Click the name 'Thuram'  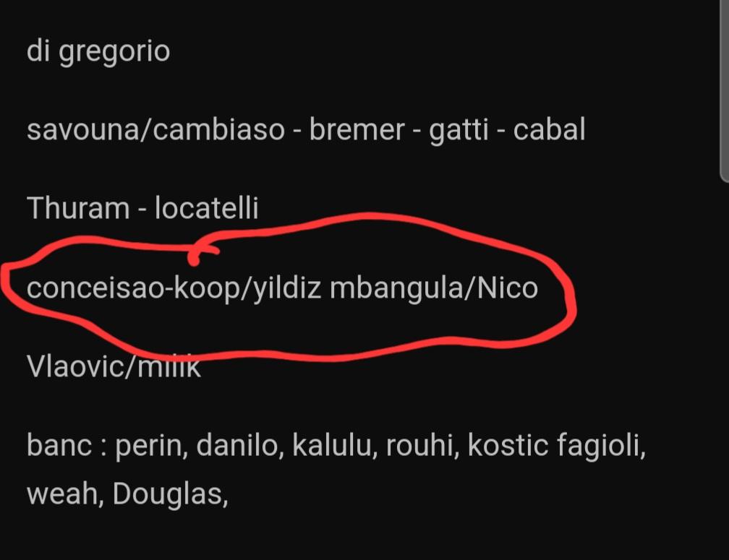click(78, 207)
